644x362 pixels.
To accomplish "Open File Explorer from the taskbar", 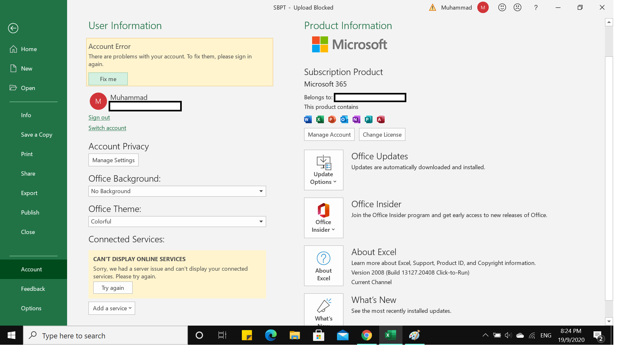I will (x=295, y=335).
